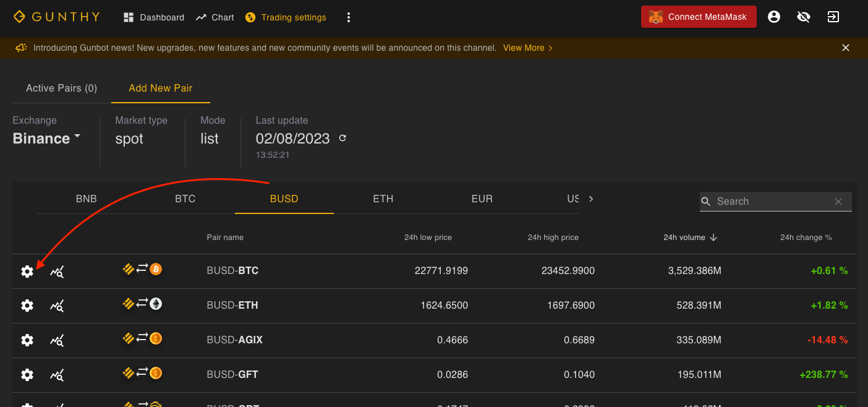Select the BNB market tab
868x407 pixels.
[87, 199]
